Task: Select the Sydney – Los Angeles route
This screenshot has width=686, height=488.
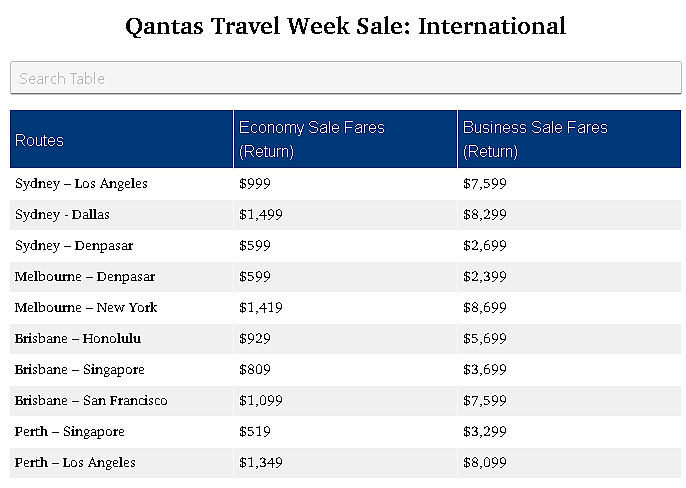Action: (81, 183)
